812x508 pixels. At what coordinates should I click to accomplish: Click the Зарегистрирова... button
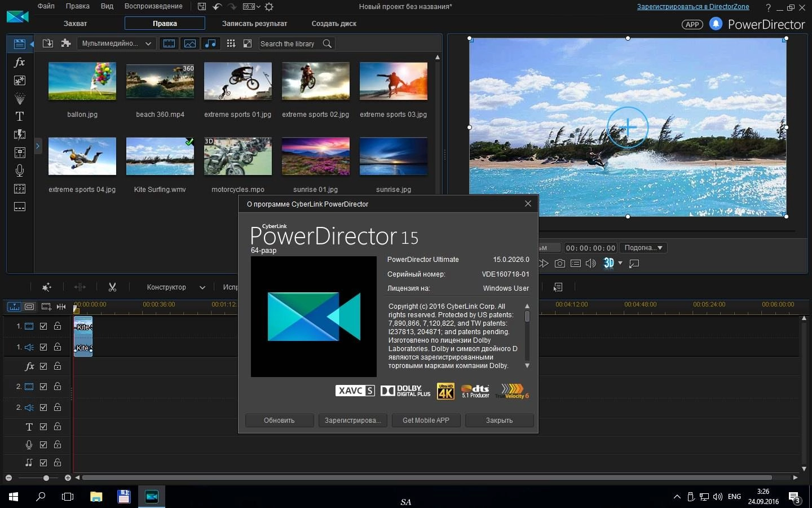[x=352, y=421]
